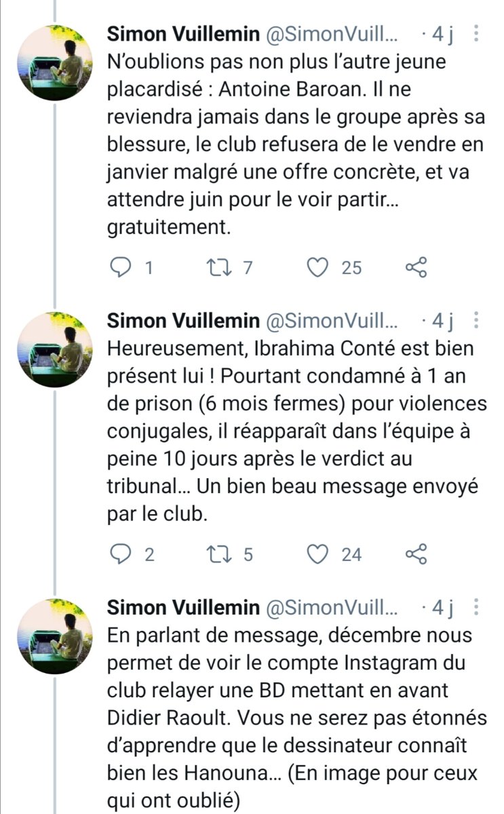Open Simon Vuillemin name on third tweet

pos(183,608)
